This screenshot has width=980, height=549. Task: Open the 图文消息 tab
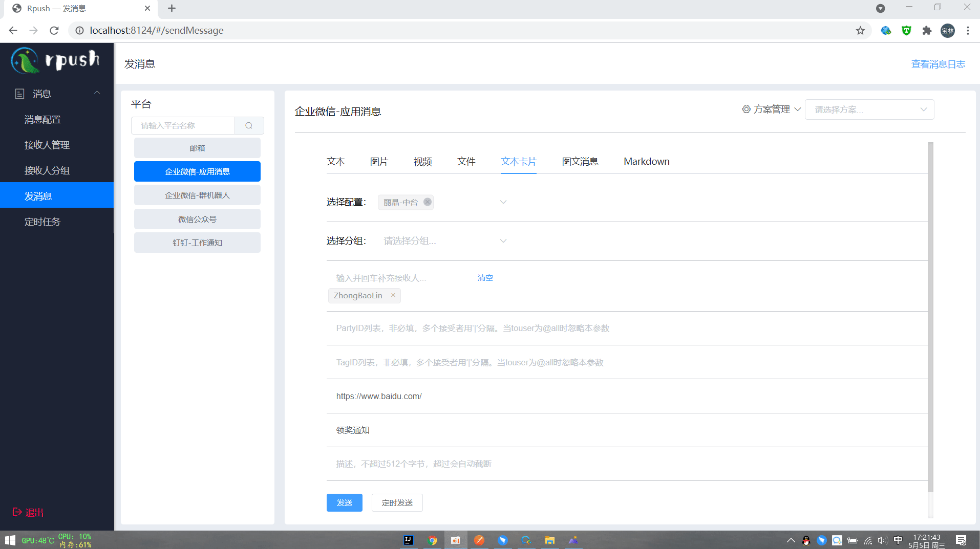click(580, 161)
